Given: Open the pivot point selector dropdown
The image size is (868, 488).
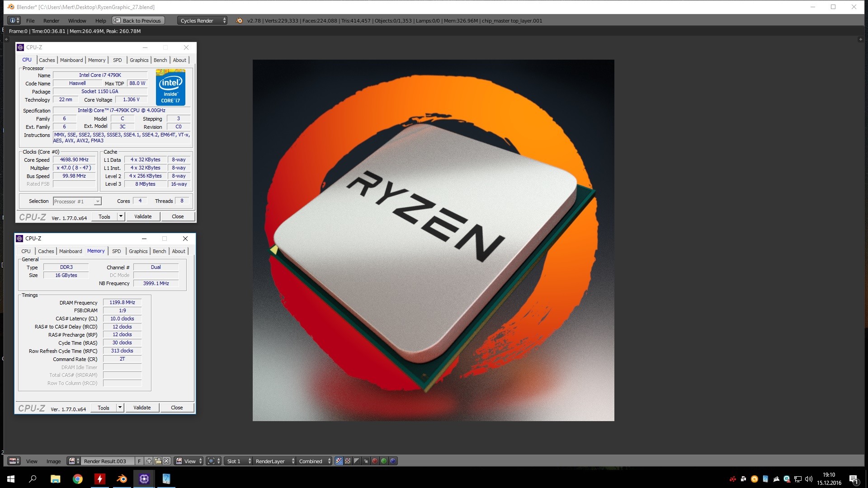Looking at the screenshot, I should (214, 461).
